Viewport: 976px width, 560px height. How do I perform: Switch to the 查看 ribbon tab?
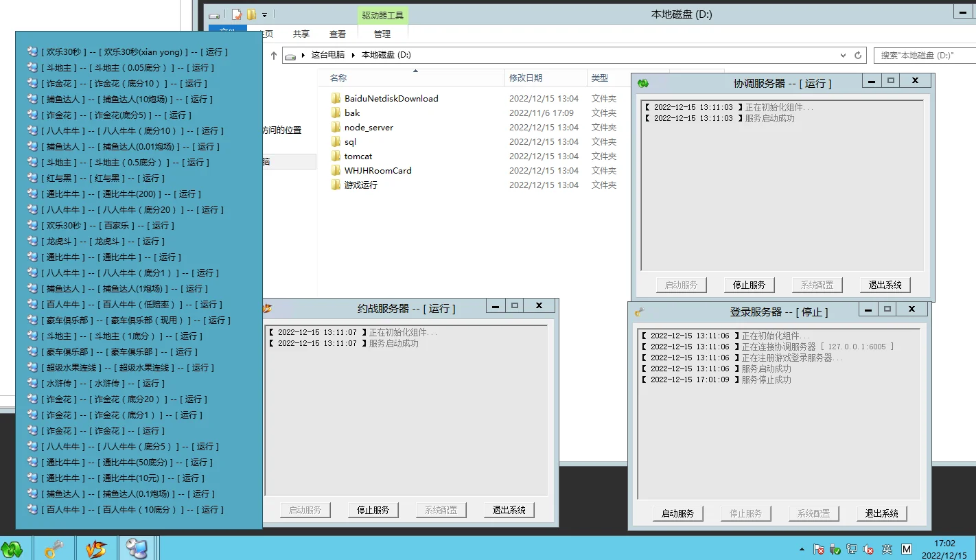coord(338,34)
